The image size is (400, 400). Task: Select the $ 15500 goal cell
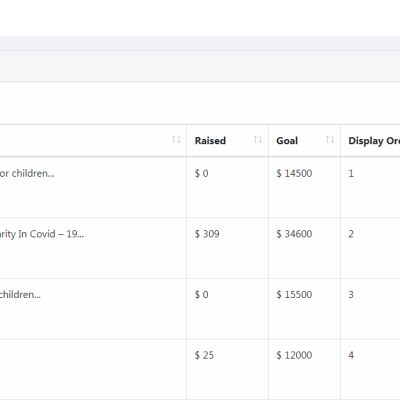click(x=294, y=295)
